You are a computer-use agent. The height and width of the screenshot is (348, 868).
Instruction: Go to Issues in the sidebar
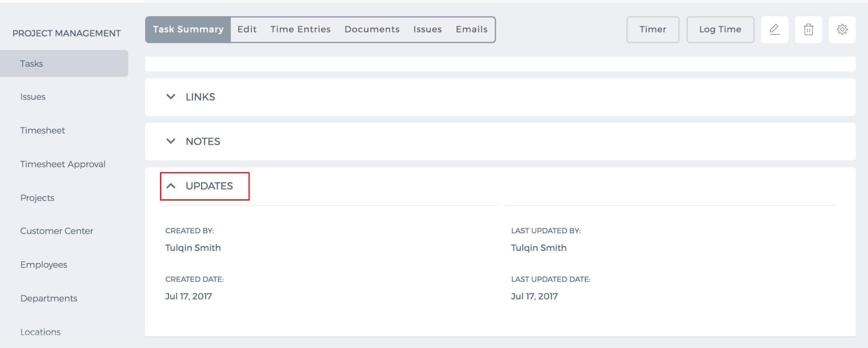(x=33, y=97)
